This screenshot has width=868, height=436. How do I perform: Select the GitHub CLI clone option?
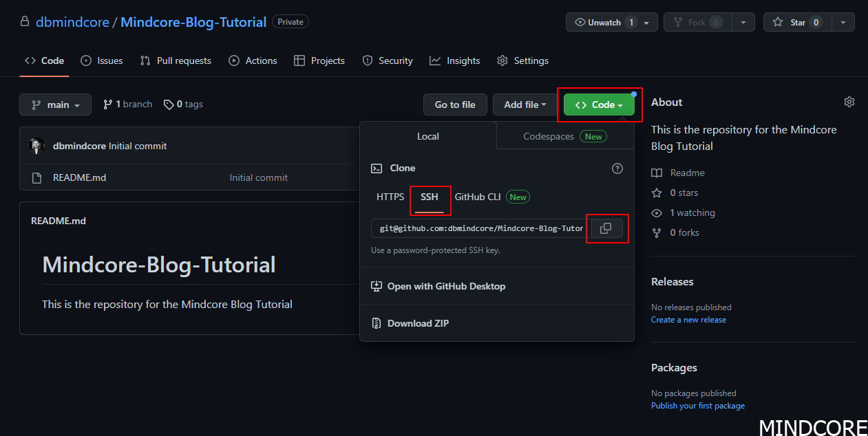click(478, 197)
